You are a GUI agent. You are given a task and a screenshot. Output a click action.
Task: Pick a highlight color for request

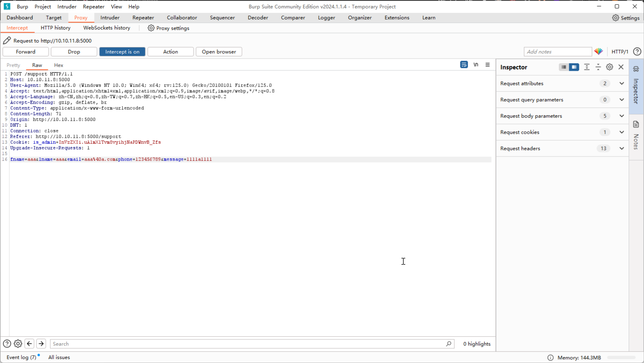pyautogui.click(x=599, y=51)
